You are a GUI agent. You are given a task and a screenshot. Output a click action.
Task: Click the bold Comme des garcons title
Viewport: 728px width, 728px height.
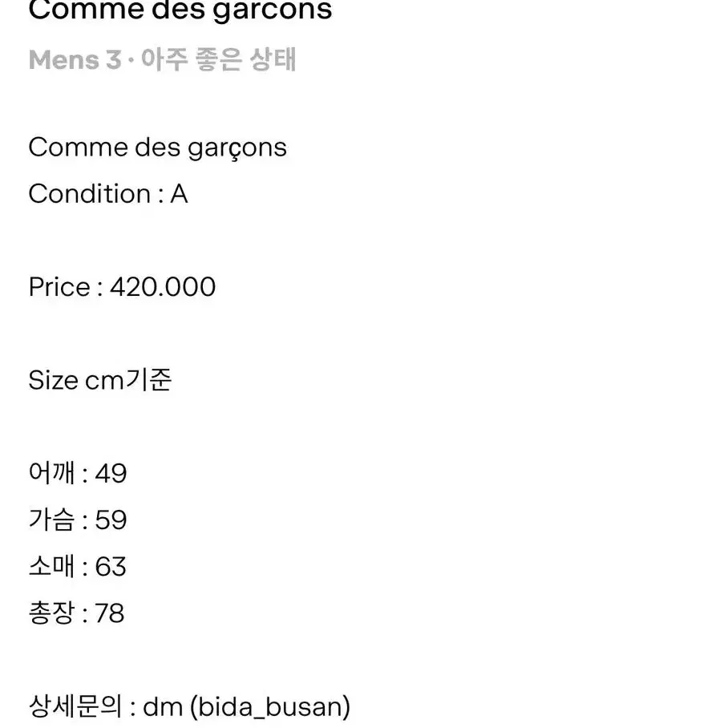(180, 10)
